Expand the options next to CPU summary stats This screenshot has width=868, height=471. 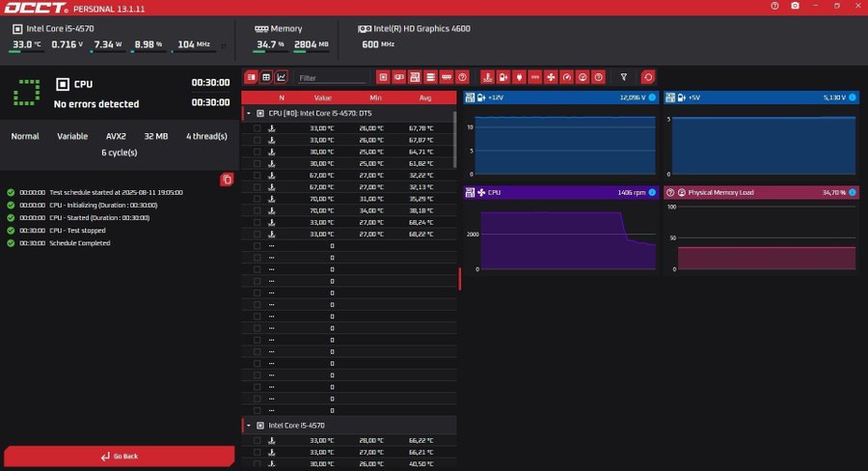click(x=224, y=44)
